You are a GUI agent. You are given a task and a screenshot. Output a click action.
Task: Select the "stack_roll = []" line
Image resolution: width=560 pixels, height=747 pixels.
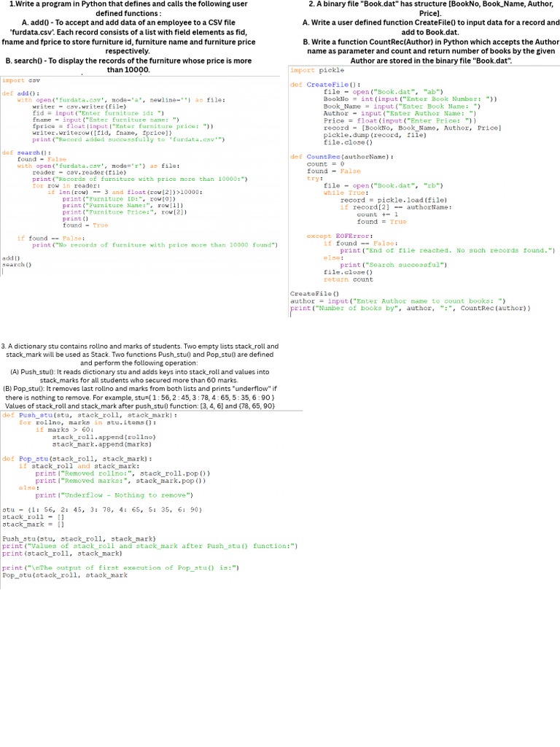(x=34, y=517)
